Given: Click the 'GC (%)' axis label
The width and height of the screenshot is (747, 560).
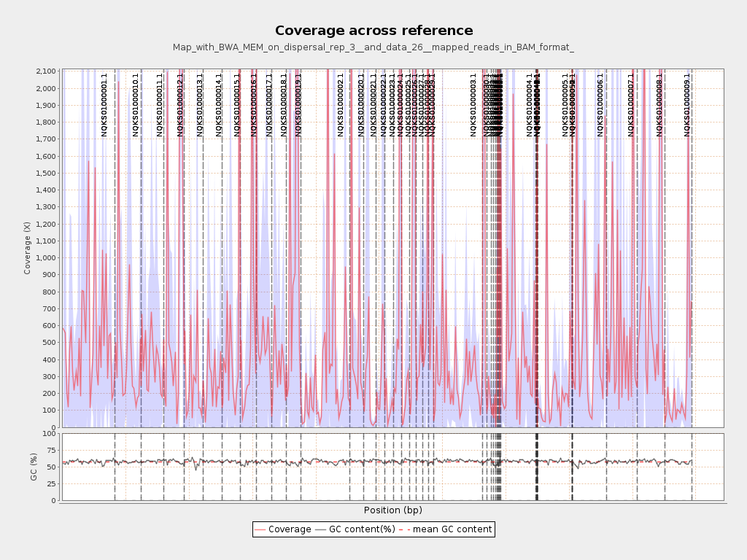Looking at the screenshot, I should [34, 467].
